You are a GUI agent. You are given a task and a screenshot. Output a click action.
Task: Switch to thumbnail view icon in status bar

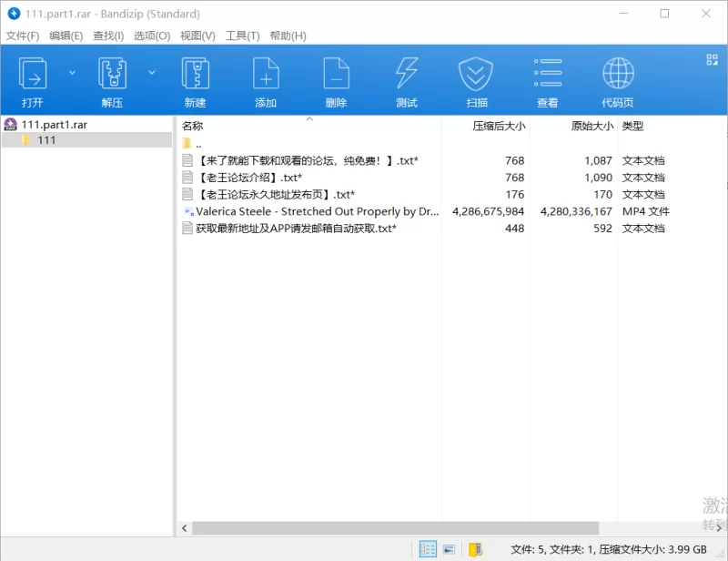coord(449,549)
